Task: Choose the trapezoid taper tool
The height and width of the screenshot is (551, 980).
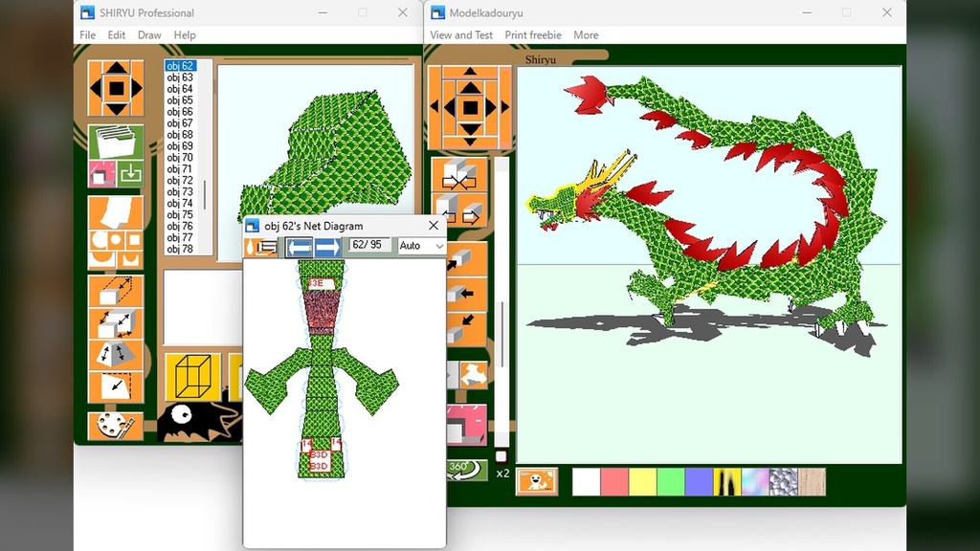Action: (x=116, y=355)
